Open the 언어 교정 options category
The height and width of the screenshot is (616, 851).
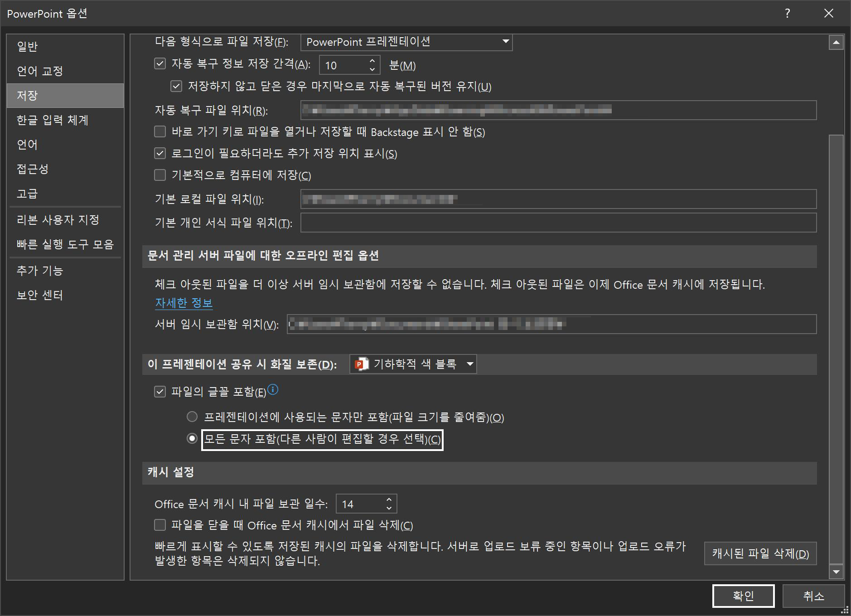click(65, 71)
